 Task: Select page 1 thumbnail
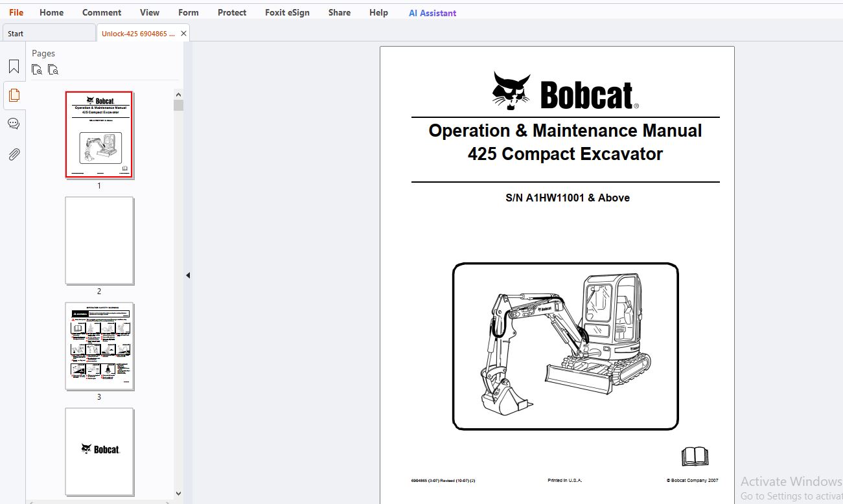pos(99,135)
